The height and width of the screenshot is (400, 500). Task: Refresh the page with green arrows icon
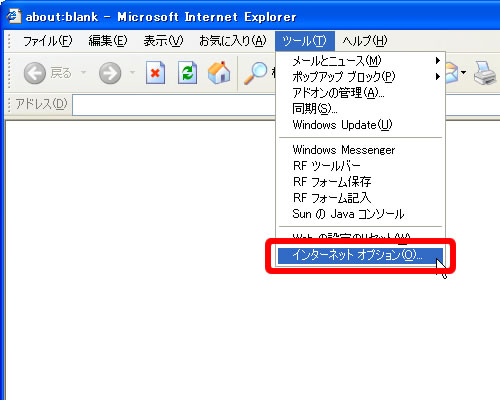click(187, 72)
